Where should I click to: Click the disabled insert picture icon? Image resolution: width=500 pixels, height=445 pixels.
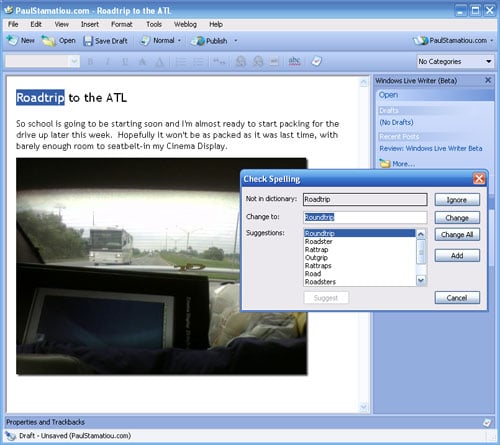(x=274, y=62)
